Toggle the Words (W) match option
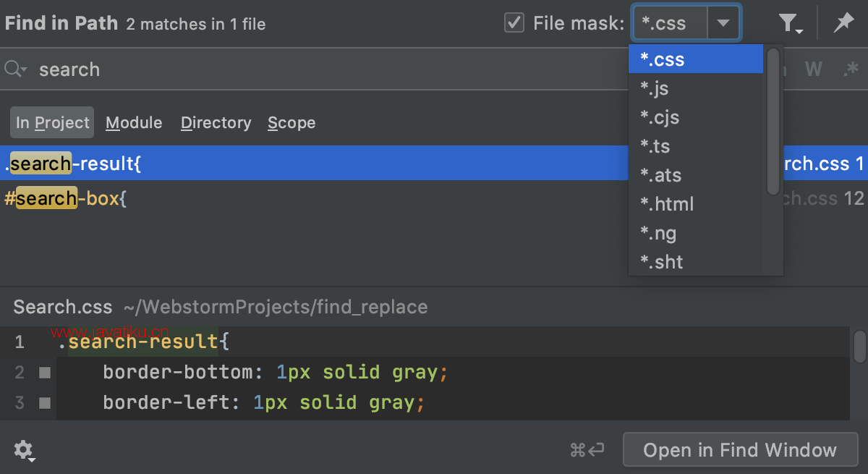This screenshot has width=868, height=474. point(814,69)
